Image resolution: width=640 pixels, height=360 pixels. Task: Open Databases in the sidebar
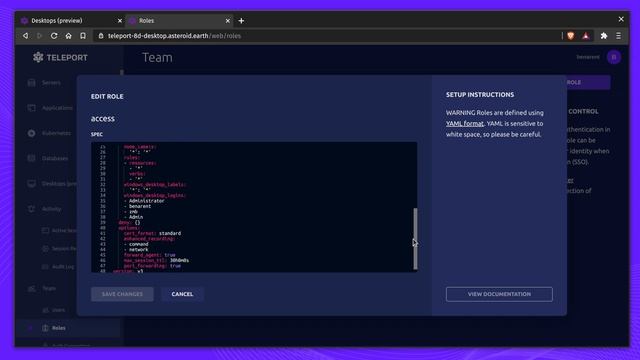(55, 158)
